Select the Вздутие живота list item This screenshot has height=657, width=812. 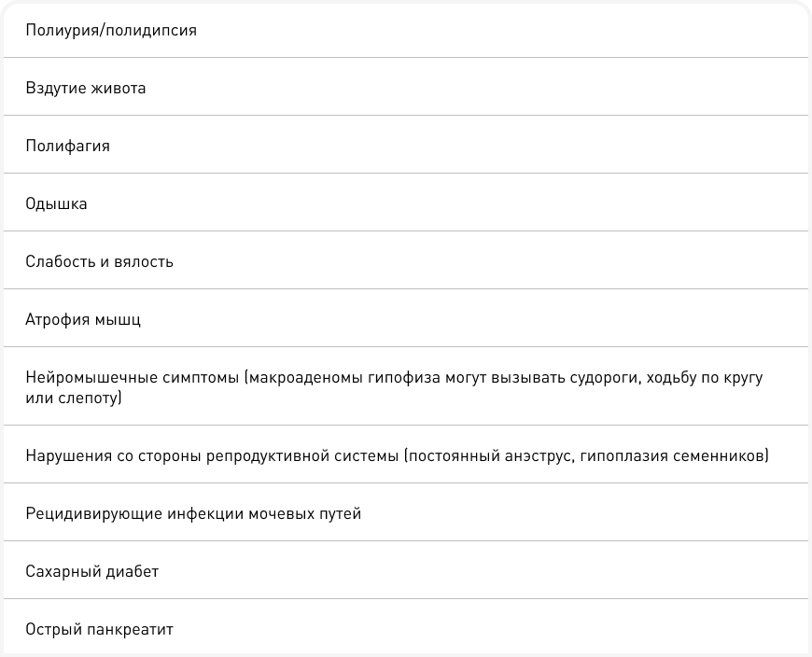coord(85,88)
